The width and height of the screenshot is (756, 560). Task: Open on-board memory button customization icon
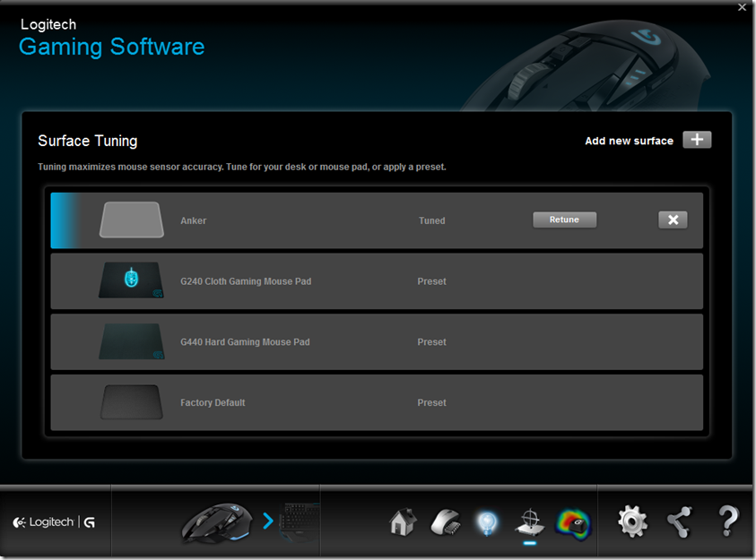pos(445,522)
